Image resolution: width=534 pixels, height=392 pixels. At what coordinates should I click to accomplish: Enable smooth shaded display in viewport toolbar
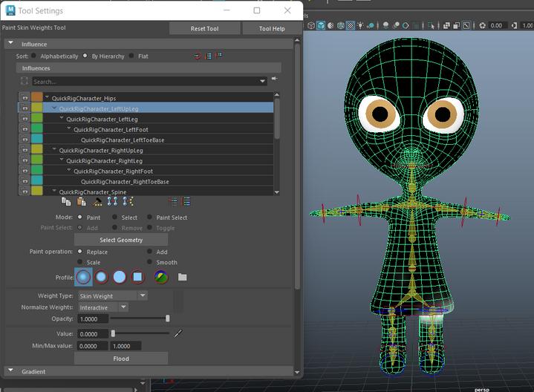[321, 26]
